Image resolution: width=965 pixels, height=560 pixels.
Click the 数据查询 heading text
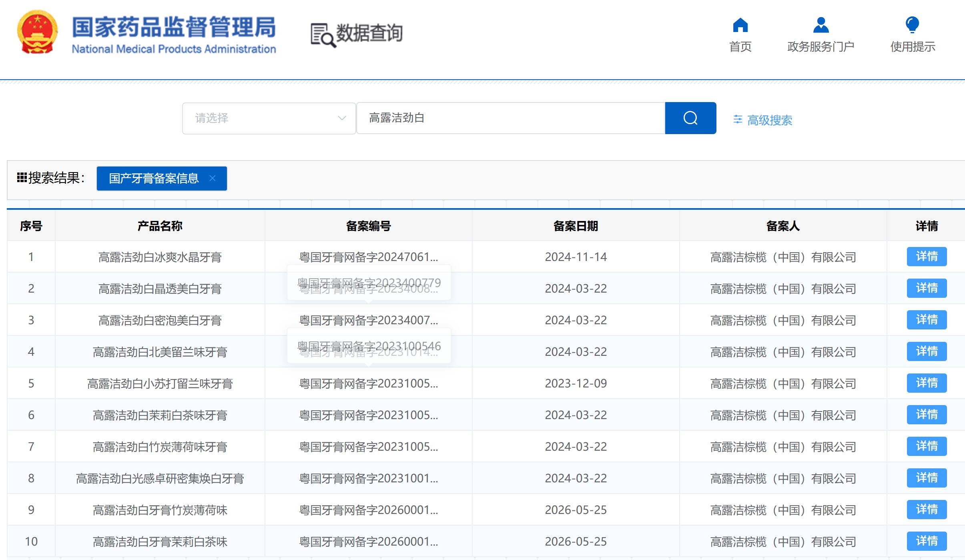[x=369, y=33]
